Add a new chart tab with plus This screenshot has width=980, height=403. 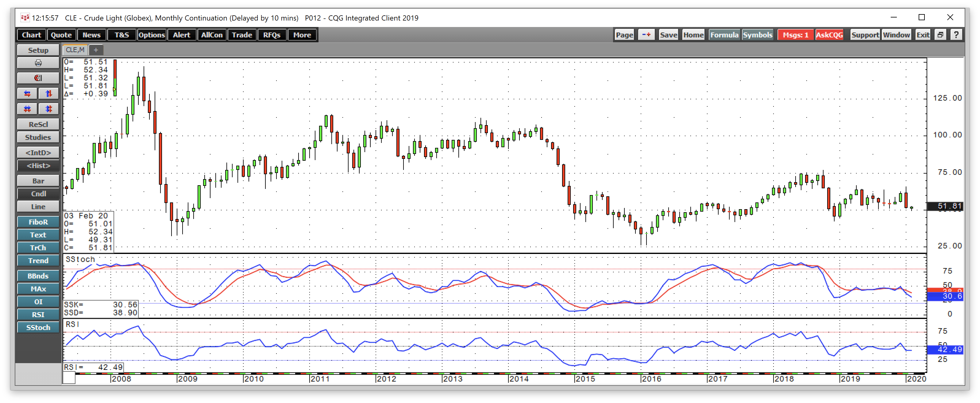(96, 50)
